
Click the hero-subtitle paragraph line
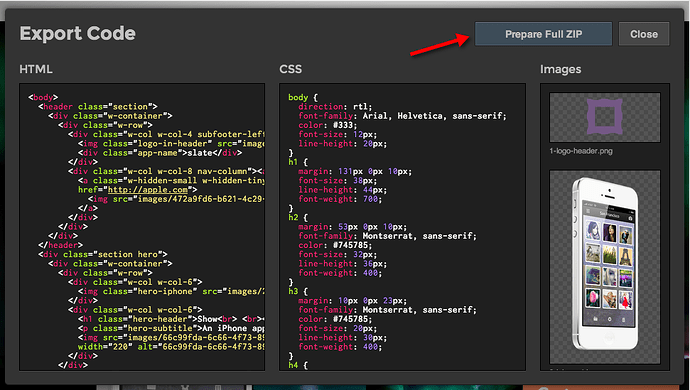pos(171,328)
